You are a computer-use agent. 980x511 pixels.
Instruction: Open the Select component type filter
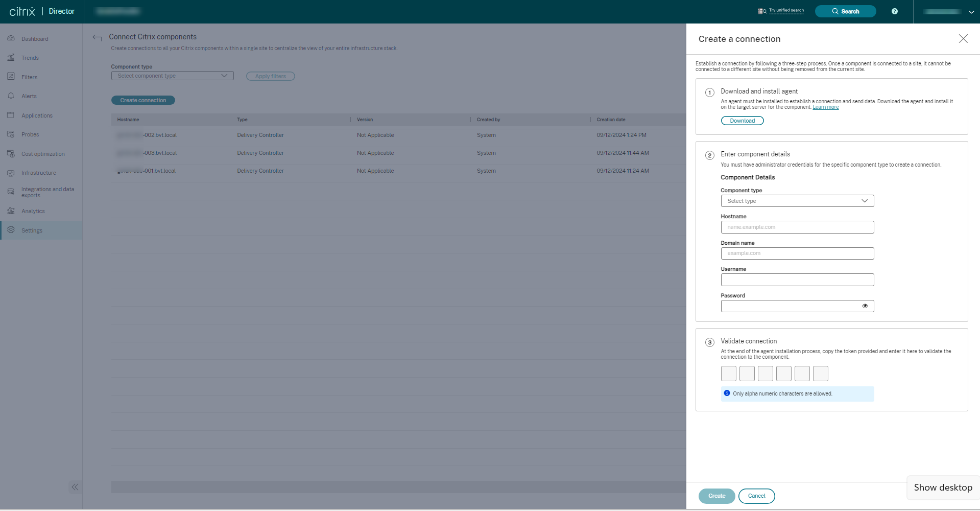tap(172, 76)
